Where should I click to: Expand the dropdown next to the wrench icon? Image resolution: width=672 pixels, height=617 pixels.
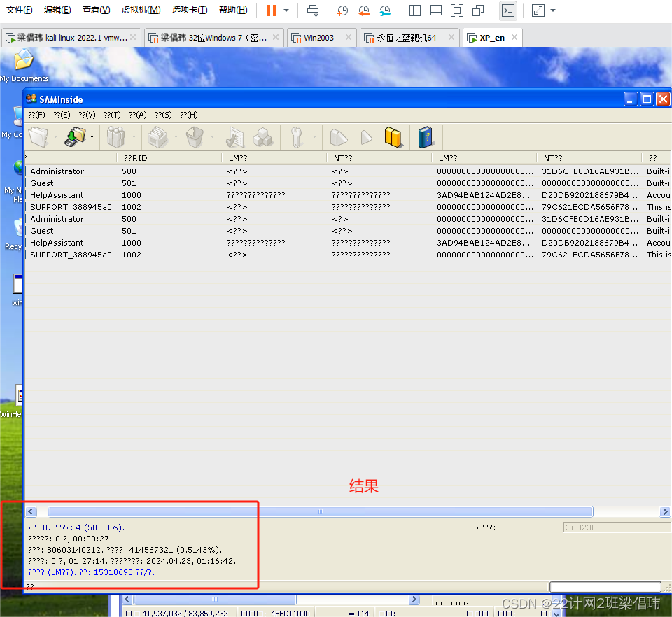314,137
